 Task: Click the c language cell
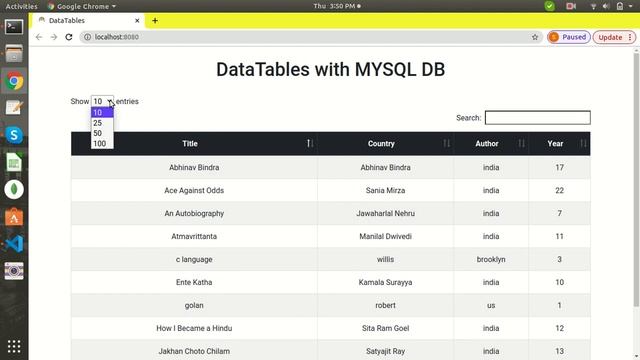[x=194, y=259]
